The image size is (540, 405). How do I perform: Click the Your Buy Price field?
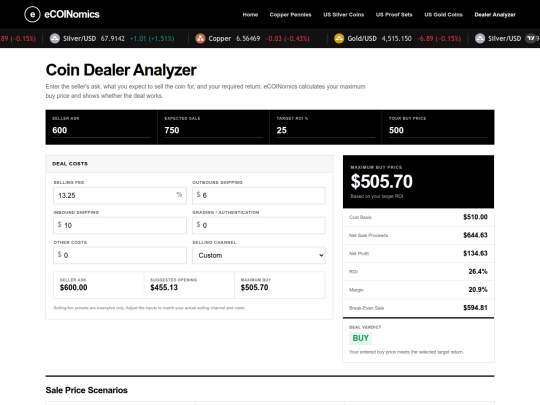click(438, 130)
